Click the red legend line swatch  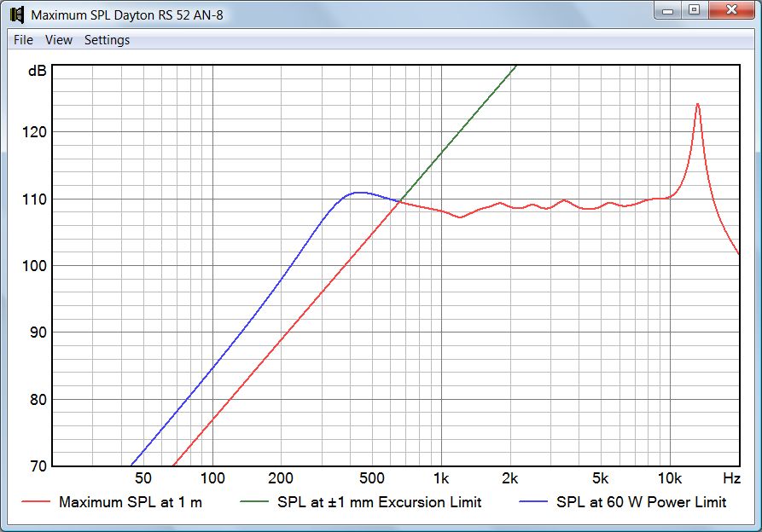[36, 502]
